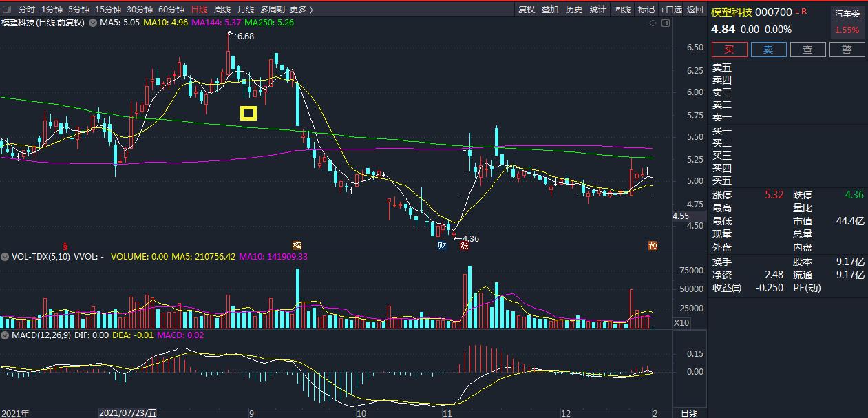Click the 涨 event marker on chart
Screen dimensions: 868x418
tap(464, 245)
